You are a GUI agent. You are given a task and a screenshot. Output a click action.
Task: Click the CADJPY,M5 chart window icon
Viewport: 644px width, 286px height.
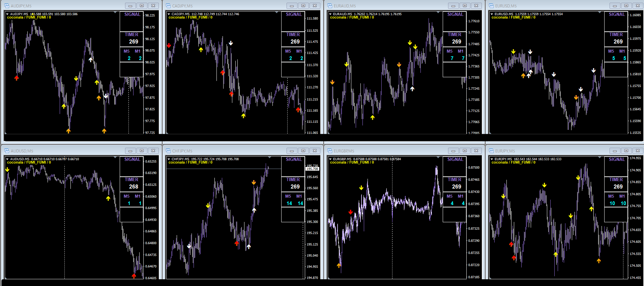(168, 6)
